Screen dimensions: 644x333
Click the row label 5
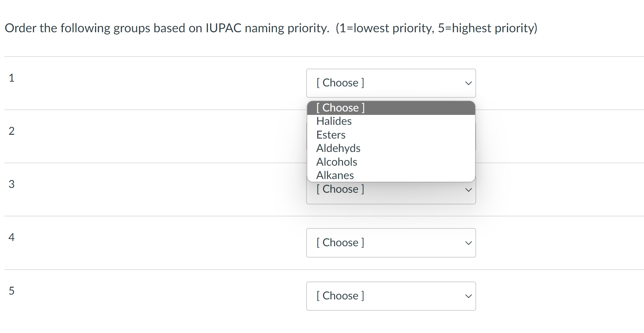click(12, 291)
